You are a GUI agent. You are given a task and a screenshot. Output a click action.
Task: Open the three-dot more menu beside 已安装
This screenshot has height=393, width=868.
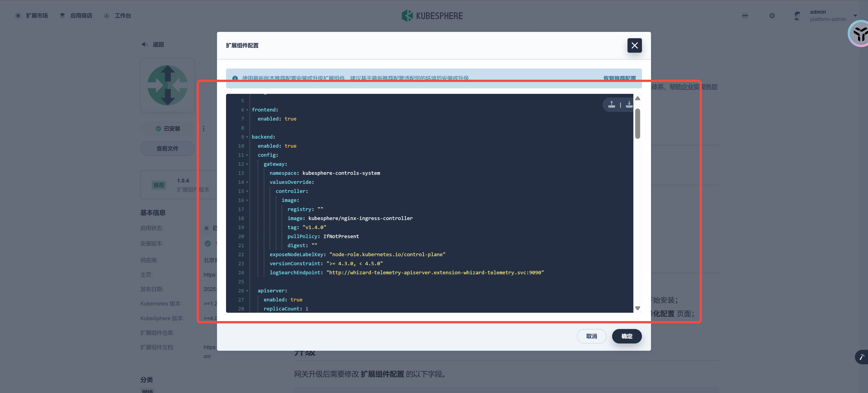pyautogui.click(x=203, y=129)
